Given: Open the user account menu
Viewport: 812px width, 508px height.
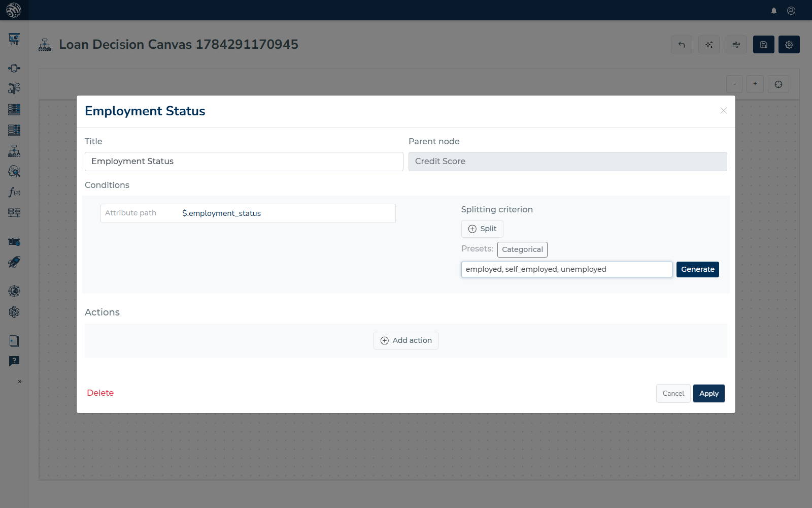Looking at the screenshot, I should coord(791,11).
